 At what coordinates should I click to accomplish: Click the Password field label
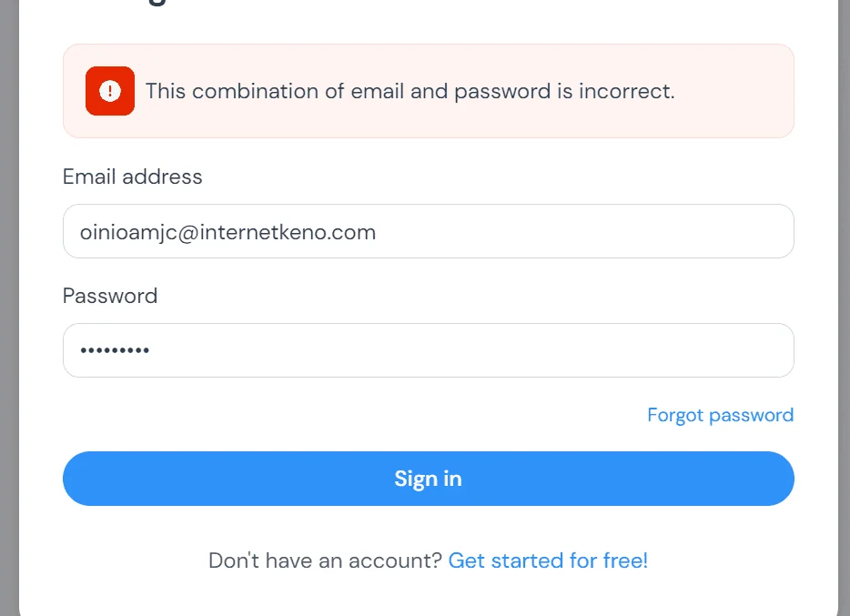(x=110, y=296)
